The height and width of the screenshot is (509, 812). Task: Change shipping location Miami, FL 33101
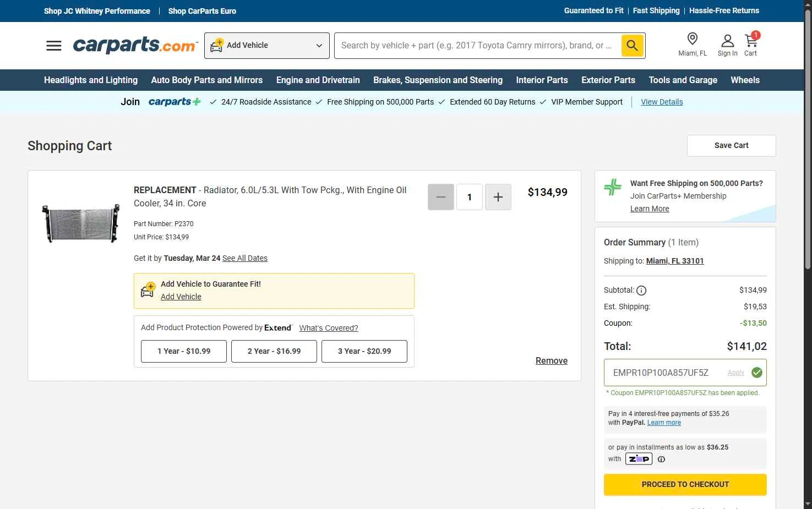[675, 261]
